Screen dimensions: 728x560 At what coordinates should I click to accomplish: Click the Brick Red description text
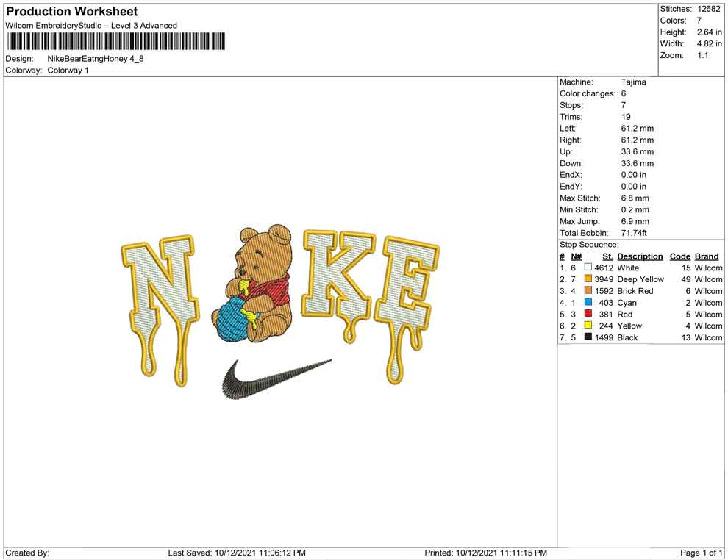tap(635, 291)
